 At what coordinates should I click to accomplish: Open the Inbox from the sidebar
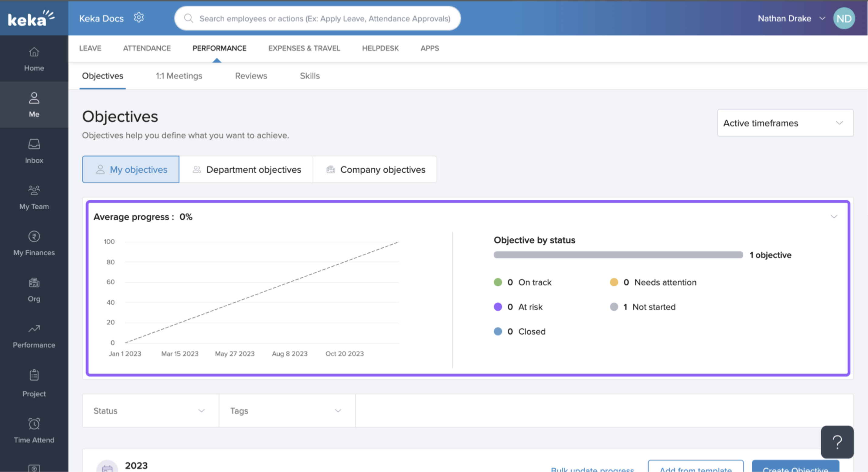tap(34, 150)
